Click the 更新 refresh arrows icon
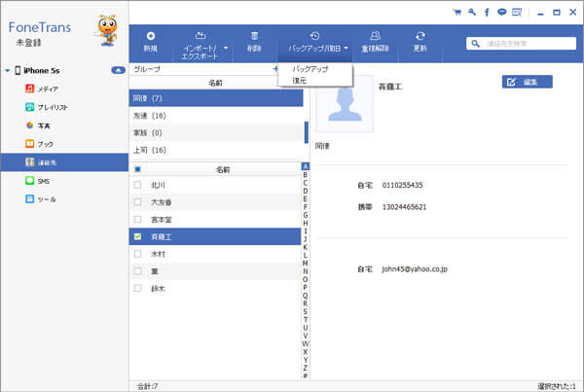This screenshot has height=392, width=584. (420, 36)
